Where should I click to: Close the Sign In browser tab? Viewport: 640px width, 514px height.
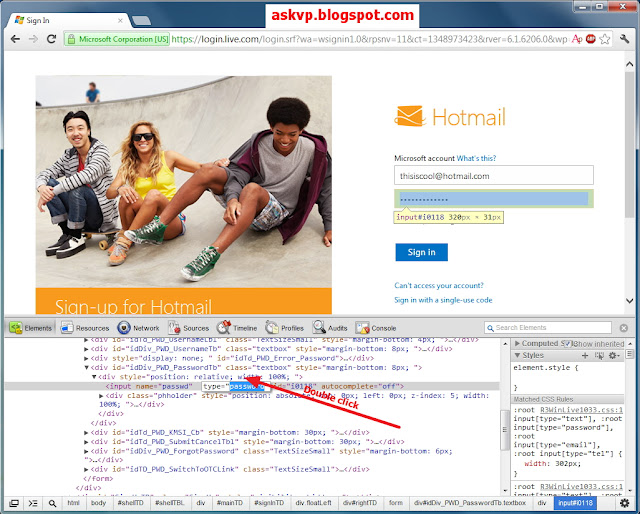pyautogui.click(x=120, y=20)
